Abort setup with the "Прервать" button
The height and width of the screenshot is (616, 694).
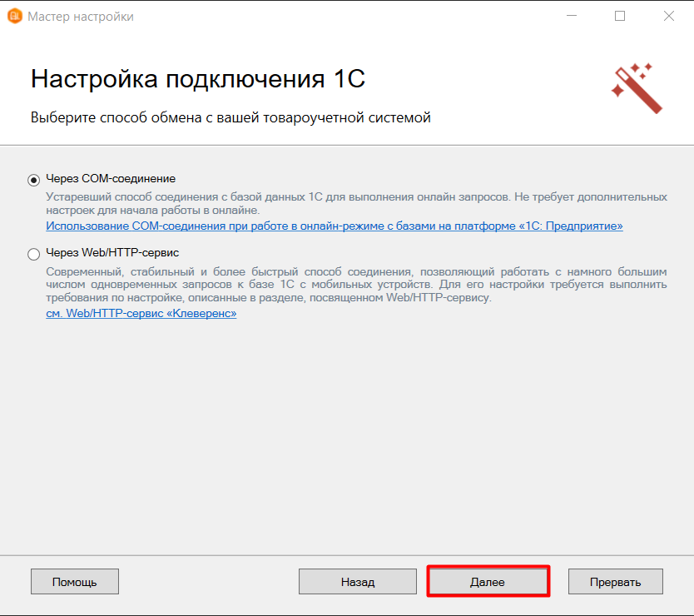(615, 582)
